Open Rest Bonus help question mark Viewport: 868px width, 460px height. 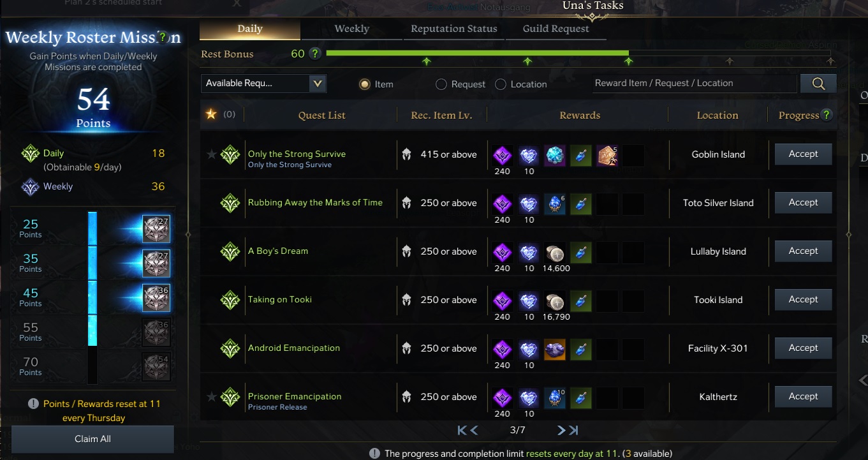click(314, 54)
